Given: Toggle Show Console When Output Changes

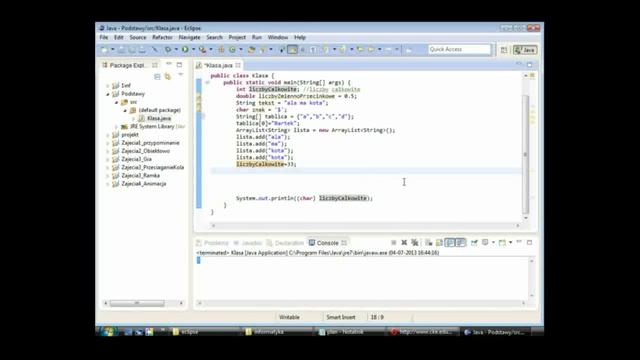Looking at the screenshot, I should tap(450, 242).
